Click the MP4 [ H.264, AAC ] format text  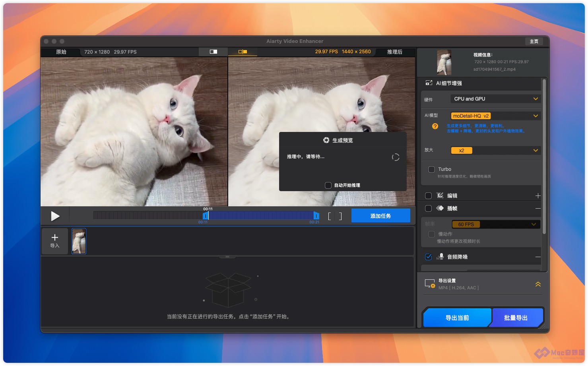[458, 288]
